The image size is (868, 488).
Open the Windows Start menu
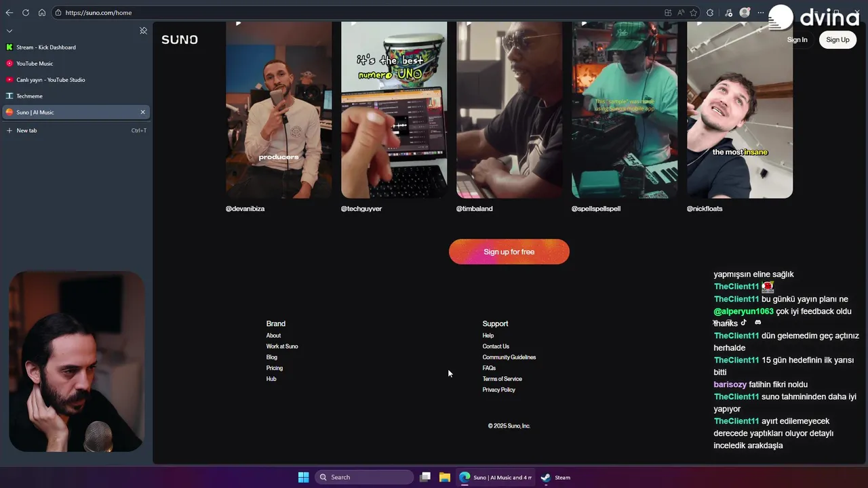coord(304,477)
